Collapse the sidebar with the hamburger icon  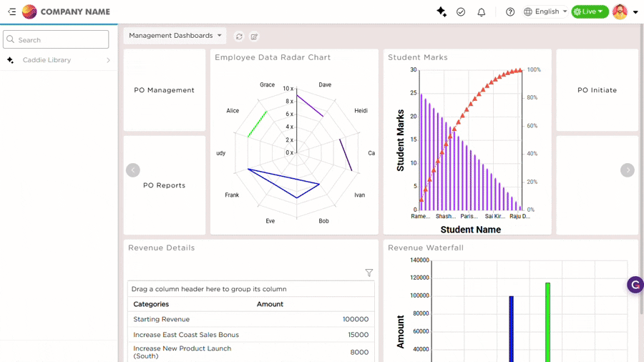[11, 11]
